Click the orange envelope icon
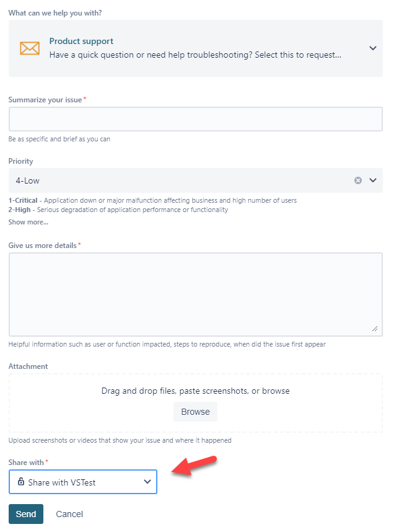The image size is (399, 532). (x=29, y=48)
